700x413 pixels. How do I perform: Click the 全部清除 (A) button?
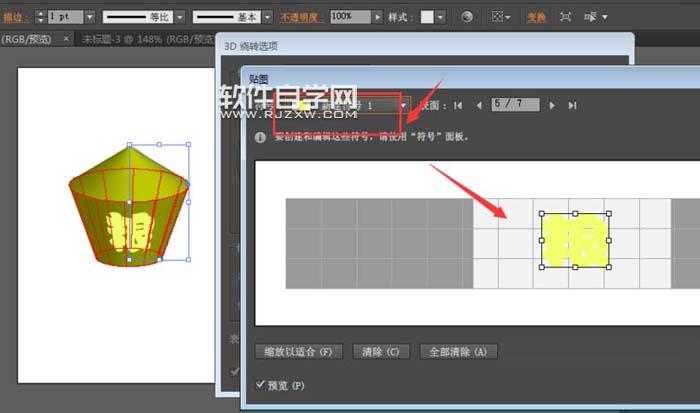pos(458,352)
